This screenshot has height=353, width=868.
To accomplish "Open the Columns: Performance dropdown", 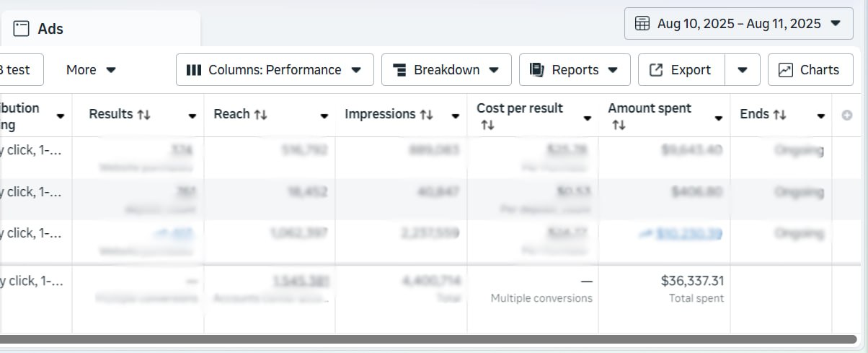I will (275, 70).
